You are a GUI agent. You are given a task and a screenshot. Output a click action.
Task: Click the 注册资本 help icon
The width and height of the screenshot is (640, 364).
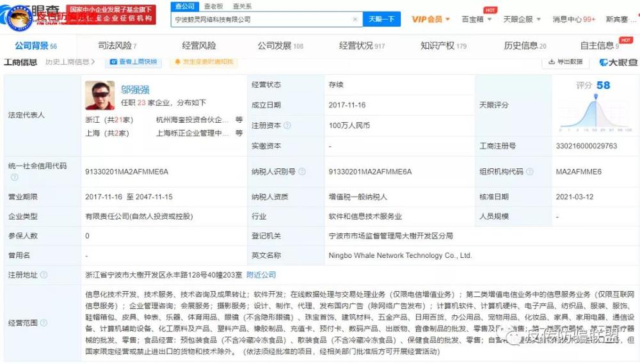pos(287,125)
